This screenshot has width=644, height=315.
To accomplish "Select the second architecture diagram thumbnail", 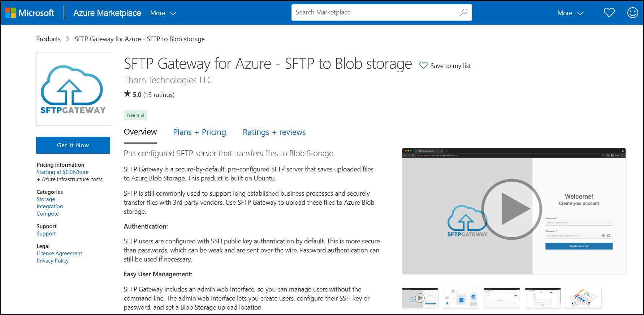I will [x=461, y=298].
